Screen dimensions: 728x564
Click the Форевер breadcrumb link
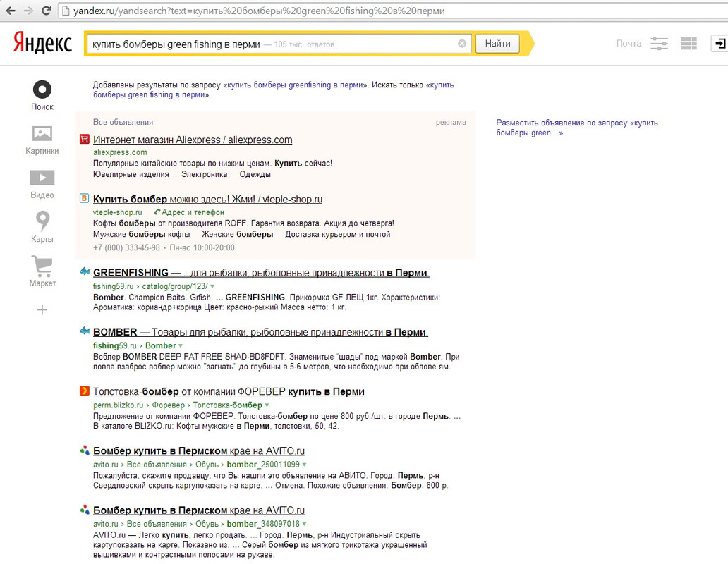point(168,405)
